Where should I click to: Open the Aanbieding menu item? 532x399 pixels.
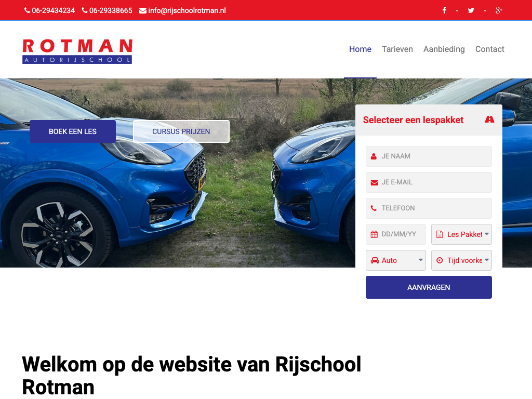[444, 49]
